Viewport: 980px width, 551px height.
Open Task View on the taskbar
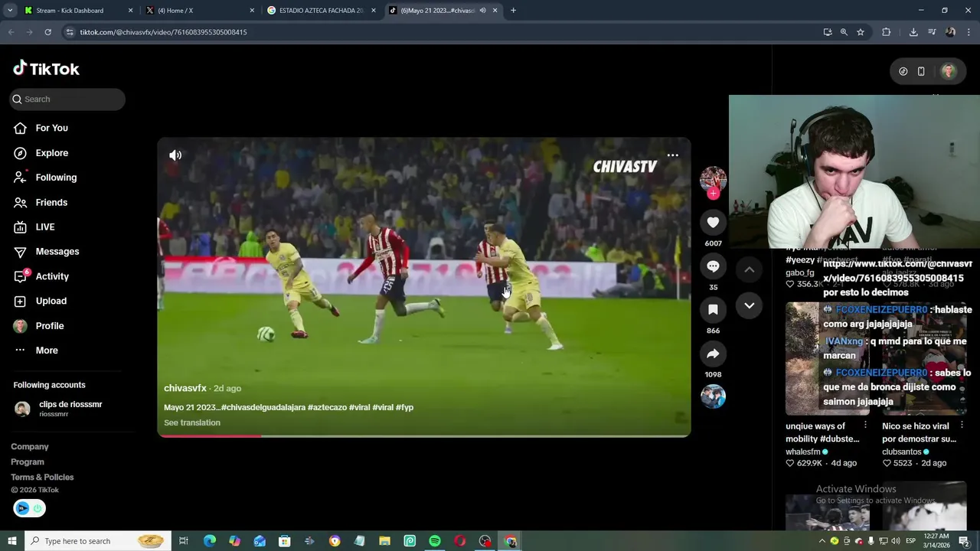coord(184,541)
